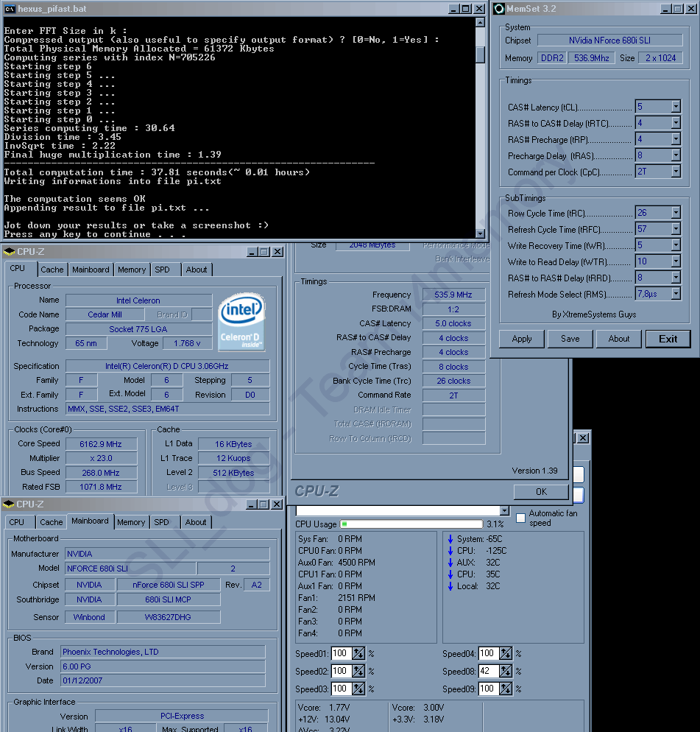Click the Local temperature blue arrow icon
The height and width of the screenshot is (732, 700).
450,586
